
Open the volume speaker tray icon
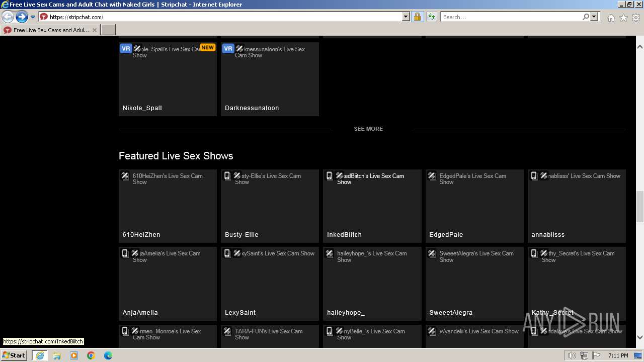pyautogui.click(x=572, y=355)
